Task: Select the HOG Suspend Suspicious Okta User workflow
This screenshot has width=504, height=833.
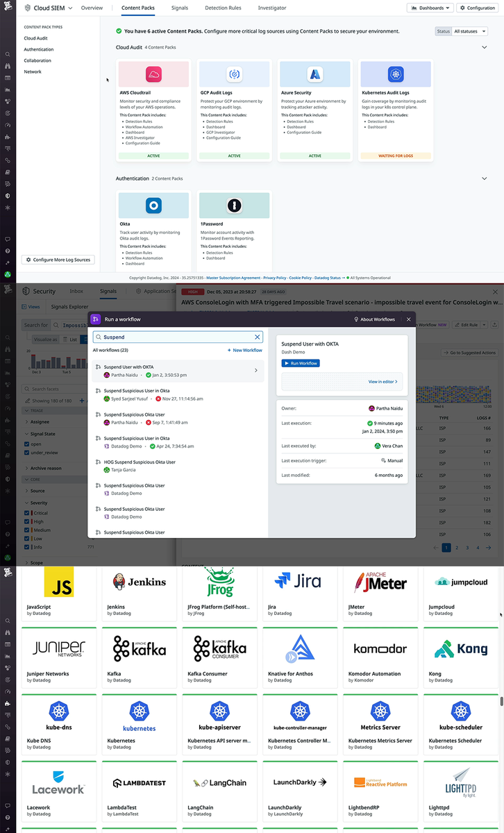Action: click(178, 465)
